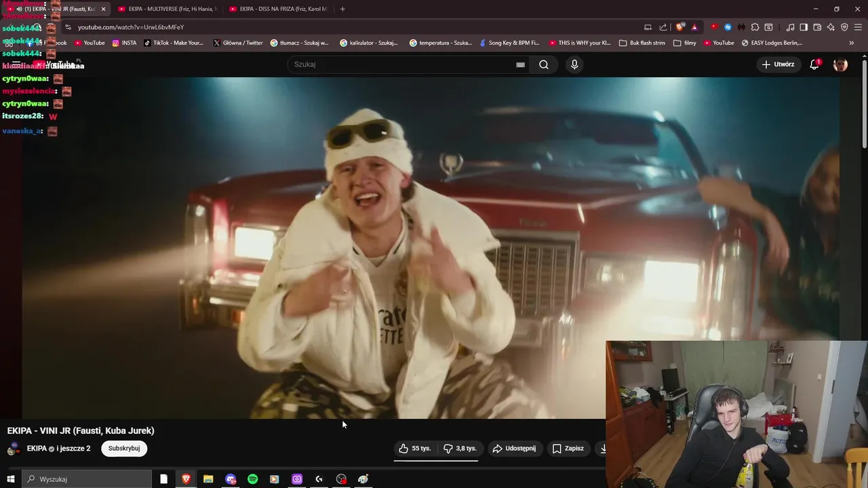Screen dimensions: 868x488
Task: Open the EASY Lodges Berlin bookmark
Action: pyautogui.click(x=772, y=43)
